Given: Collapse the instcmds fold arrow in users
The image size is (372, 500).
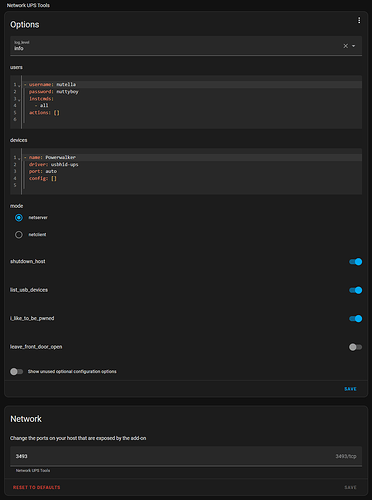Looking at the screenshot, I should coord(19,99).
